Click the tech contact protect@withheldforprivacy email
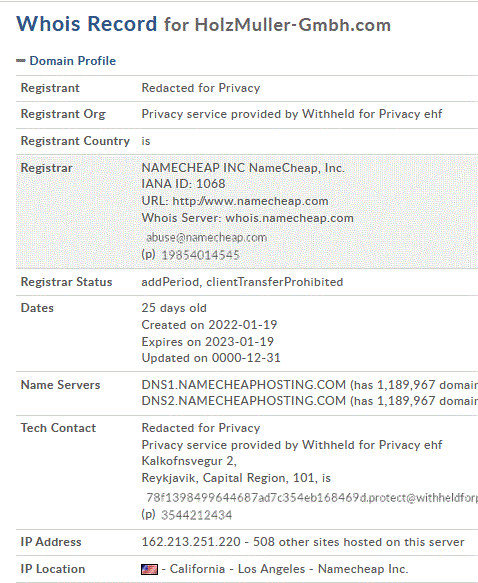This screenshot has height=583, width=478. coord(312,497)
